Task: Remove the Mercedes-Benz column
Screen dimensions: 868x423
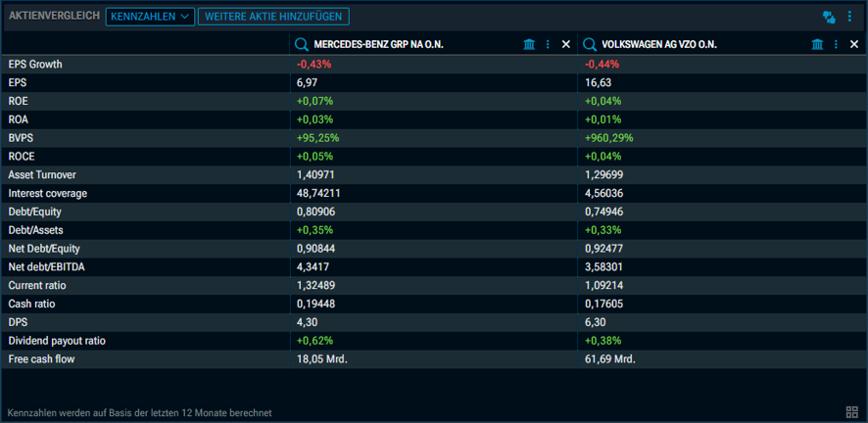Action: (565, 44)
